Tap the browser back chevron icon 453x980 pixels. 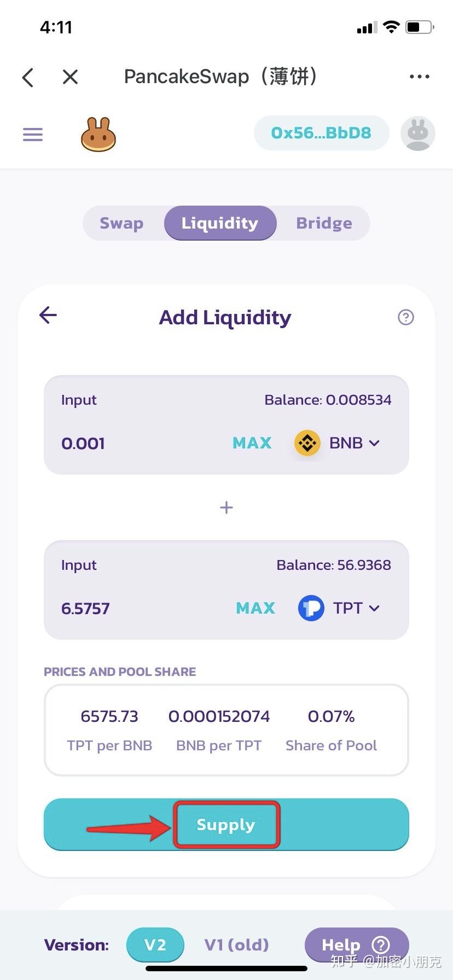[28, 77]
